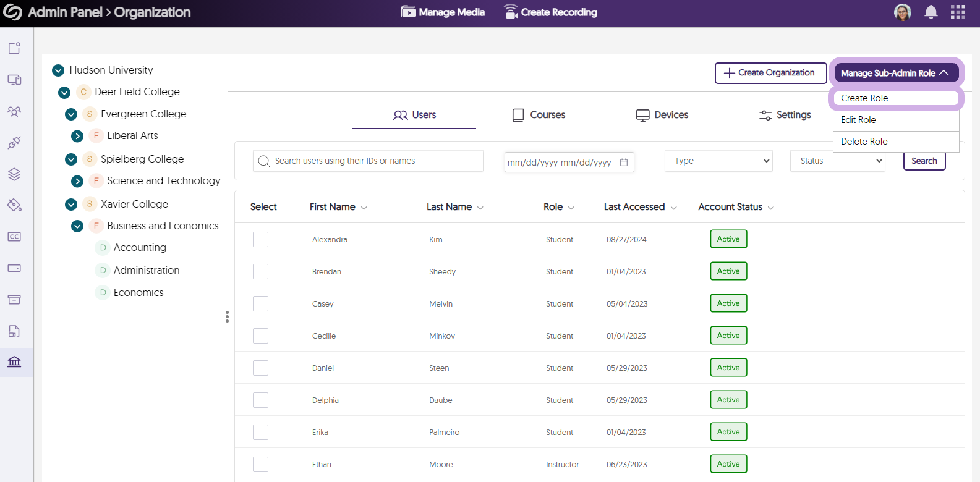
Task: Select the checkbox for Alexandra Kim
Action: (x=260, y=239)
